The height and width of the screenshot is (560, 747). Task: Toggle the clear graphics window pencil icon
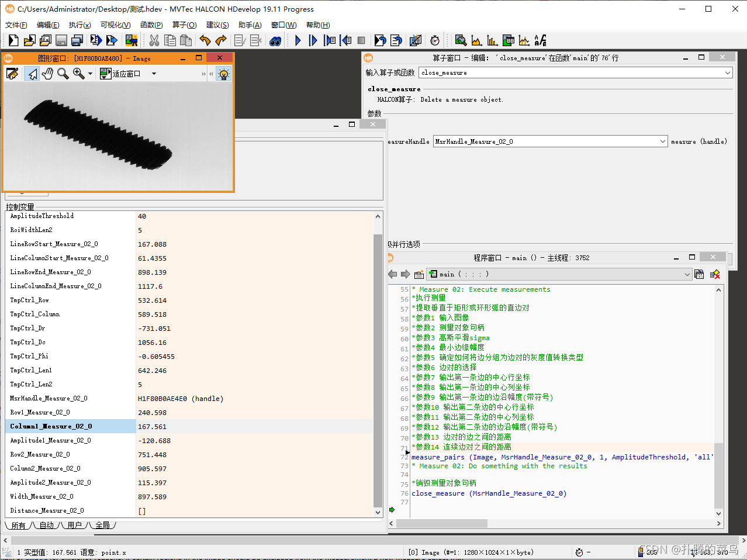point(12,74)
